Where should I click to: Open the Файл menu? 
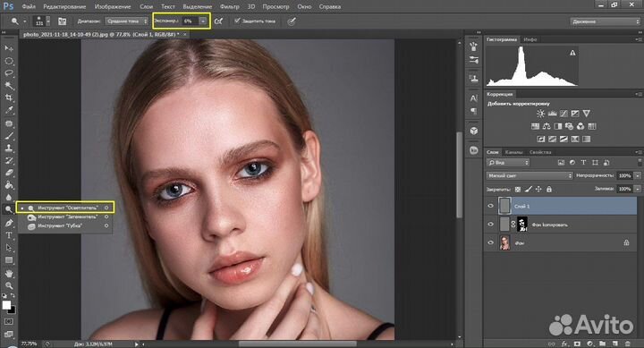29,6
